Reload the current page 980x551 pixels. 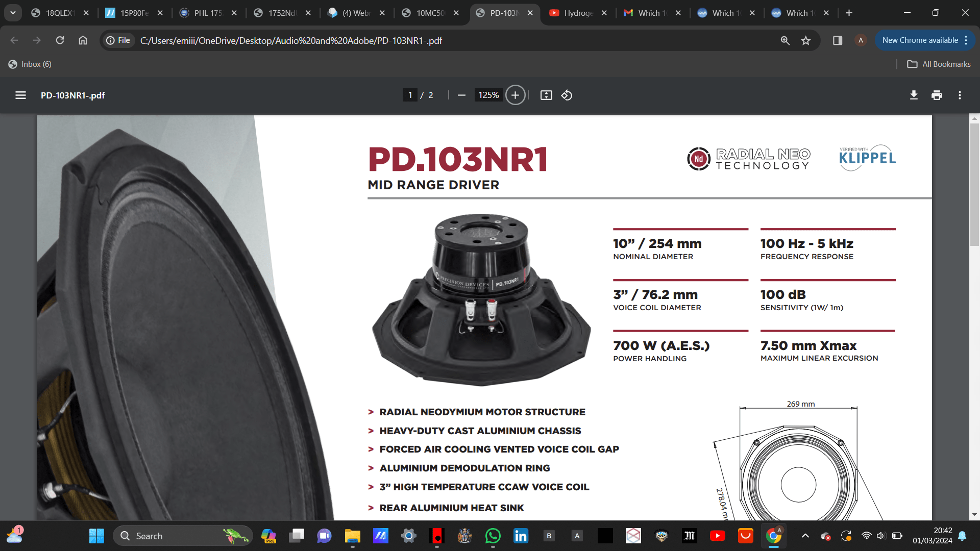[60, 40]
